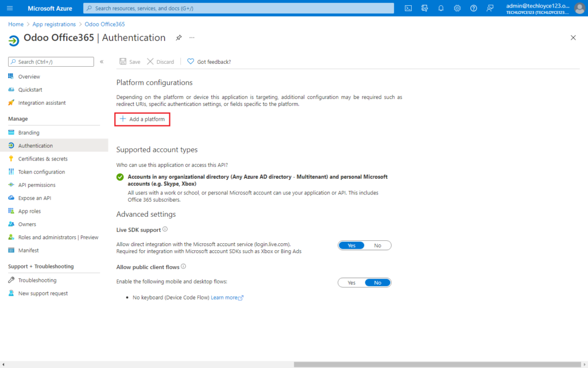Show Allow public client flows info icon
Viewport: 588px width, 368px height.
[183, 266]
